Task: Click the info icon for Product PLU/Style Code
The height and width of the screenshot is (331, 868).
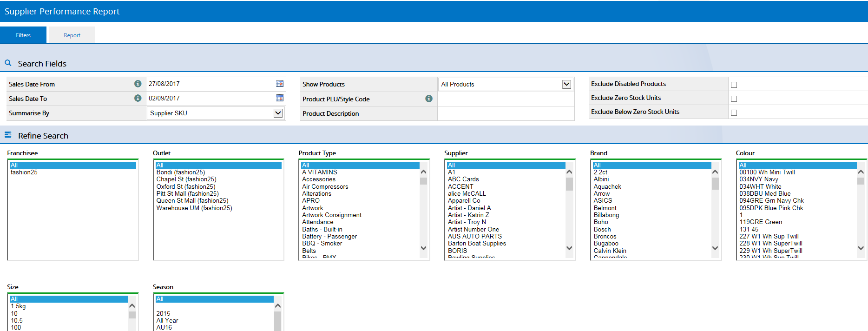Action: point(429,99)
